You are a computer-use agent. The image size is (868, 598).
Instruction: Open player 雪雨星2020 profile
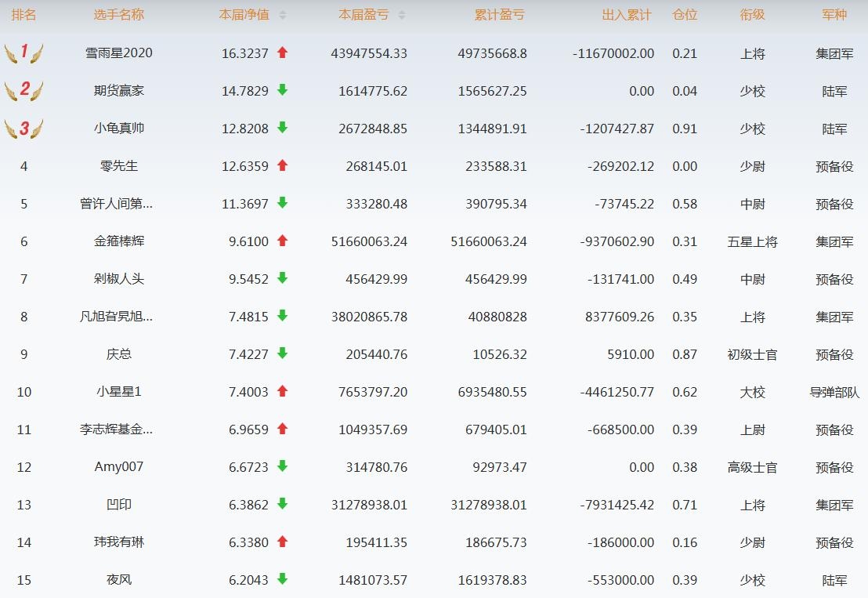coord(119,53)
